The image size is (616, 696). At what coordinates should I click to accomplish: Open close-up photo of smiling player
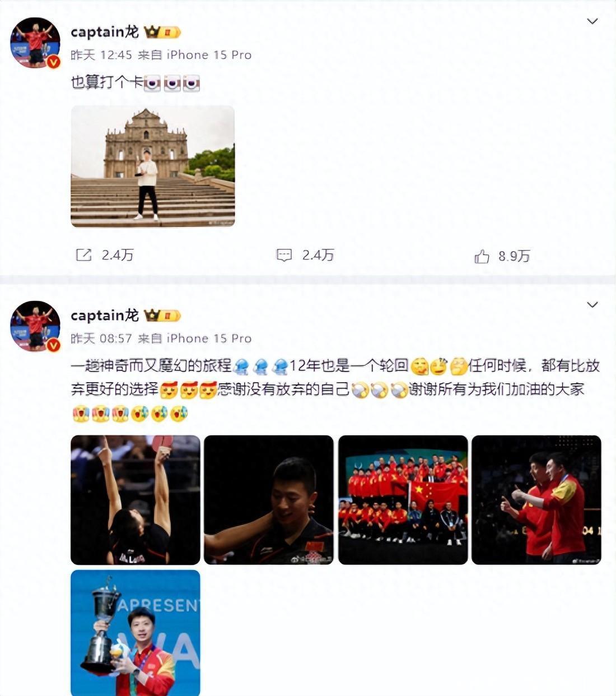269,500
